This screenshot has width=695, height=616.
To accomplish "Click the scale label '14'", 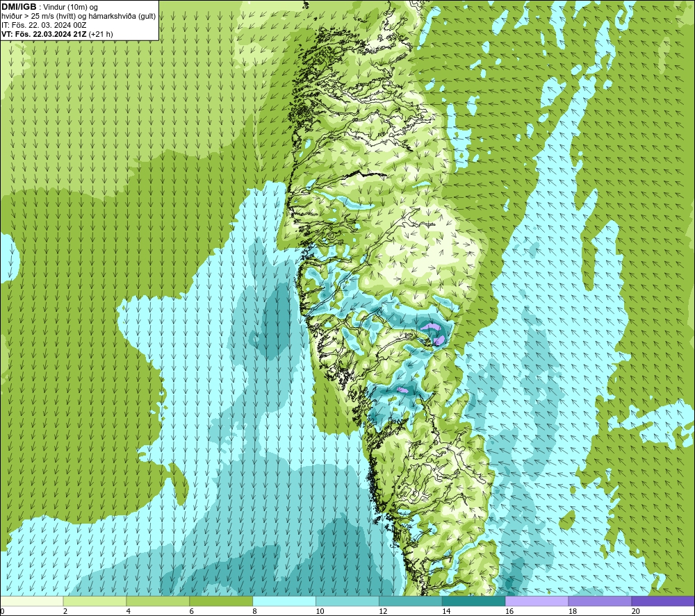I will 446,611.
